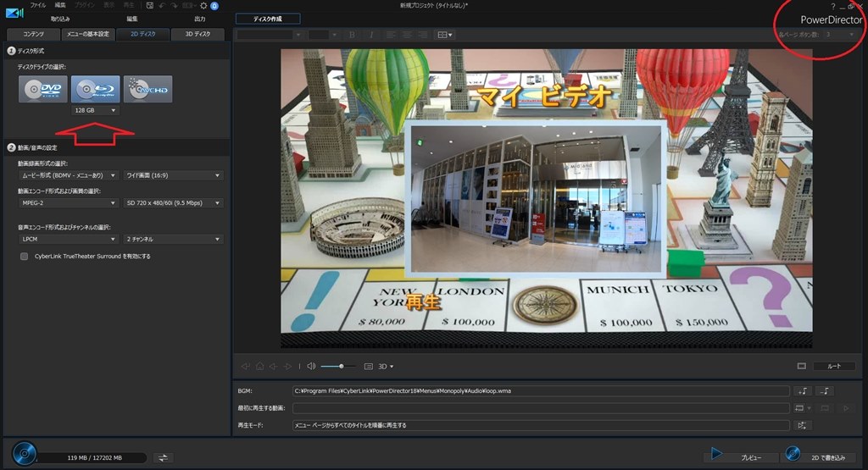
Task: Click the 最初に再生する動画 field
Action: [541, 408]
